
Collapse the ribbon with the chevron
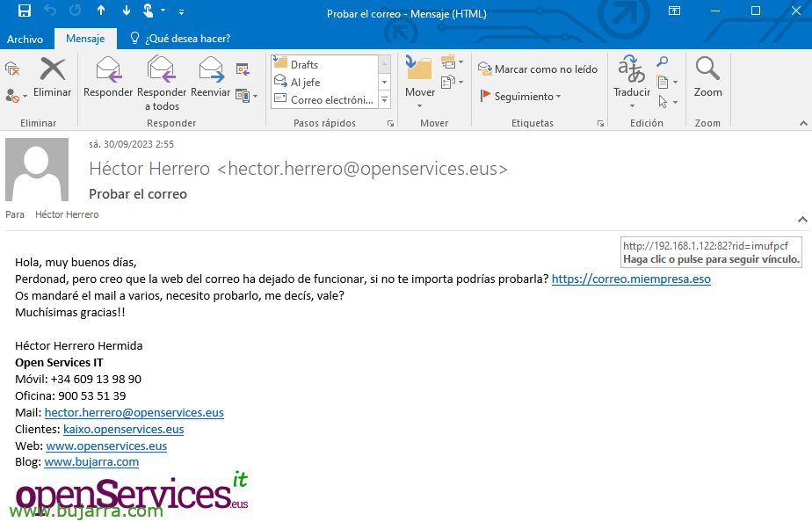803,123
